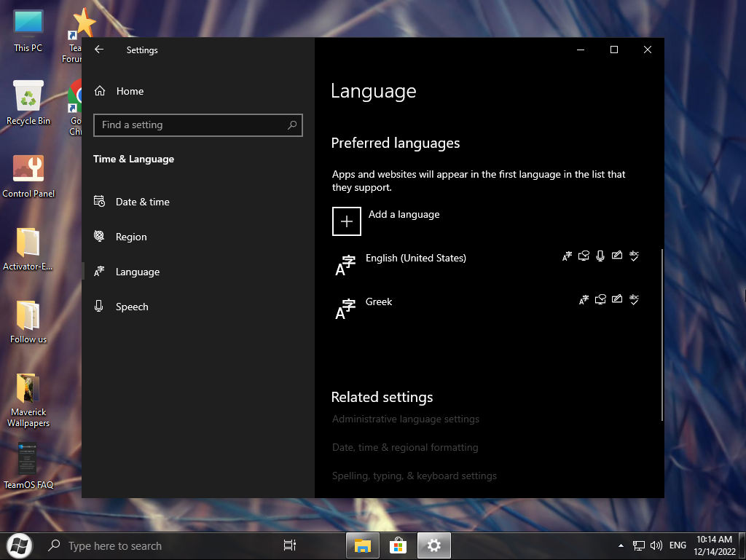Open the Speech settings page

(x=132, y=307)
